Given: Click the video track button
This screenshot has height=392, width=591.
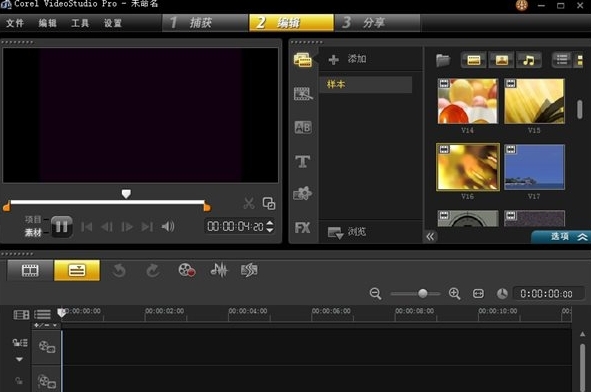Looking at the screenshot, I should [47, 346].
